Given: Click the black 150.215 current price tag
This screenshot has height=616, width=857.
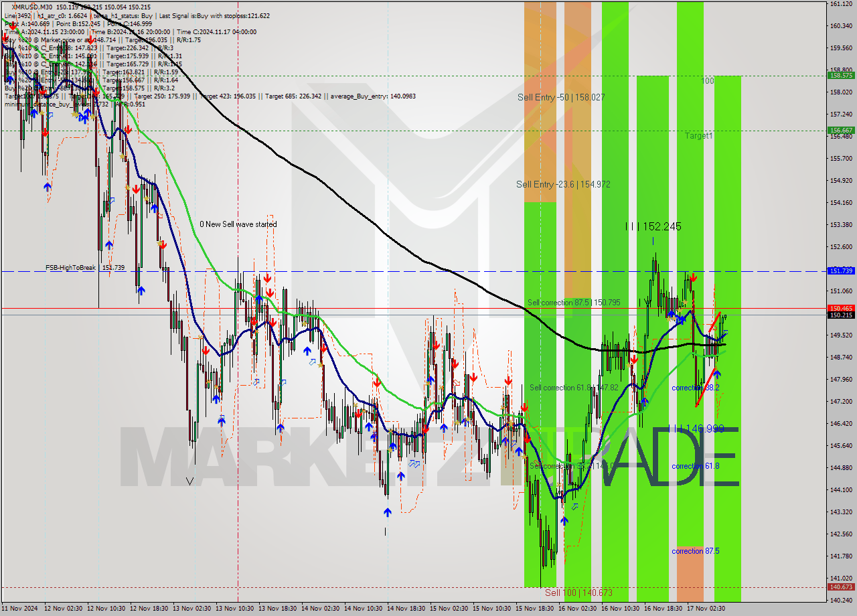Looking at the screenshot, I should [x=841, y=315].
